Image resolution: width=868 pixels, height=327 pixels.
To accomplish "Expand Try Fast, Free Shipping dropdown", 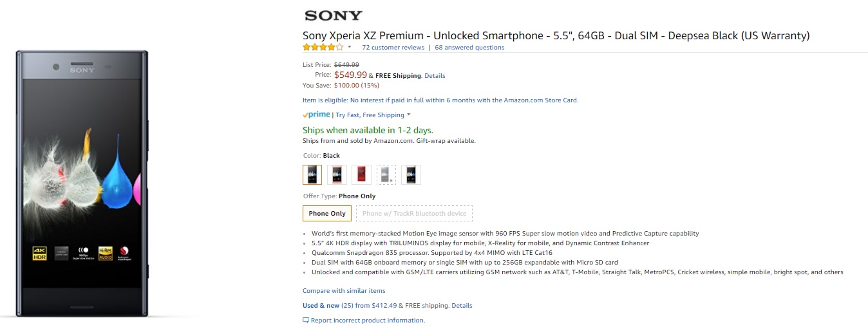I will [409, 115].
